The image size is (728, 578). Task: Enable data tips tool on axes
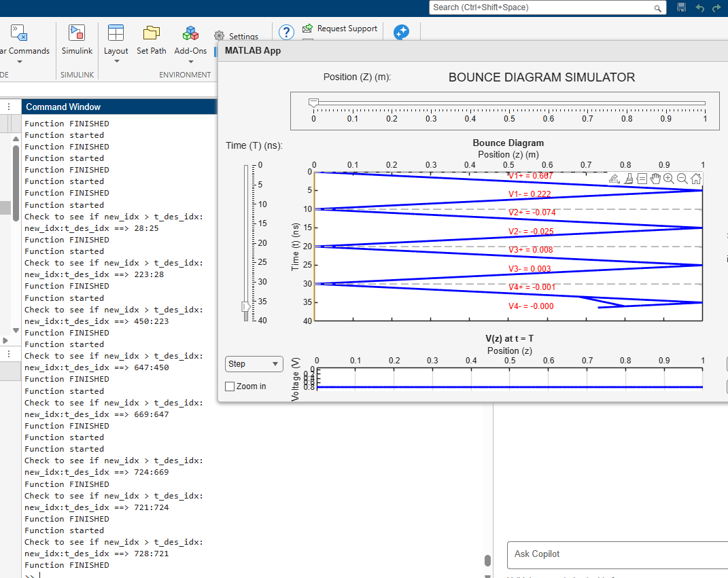coord(642,179)
